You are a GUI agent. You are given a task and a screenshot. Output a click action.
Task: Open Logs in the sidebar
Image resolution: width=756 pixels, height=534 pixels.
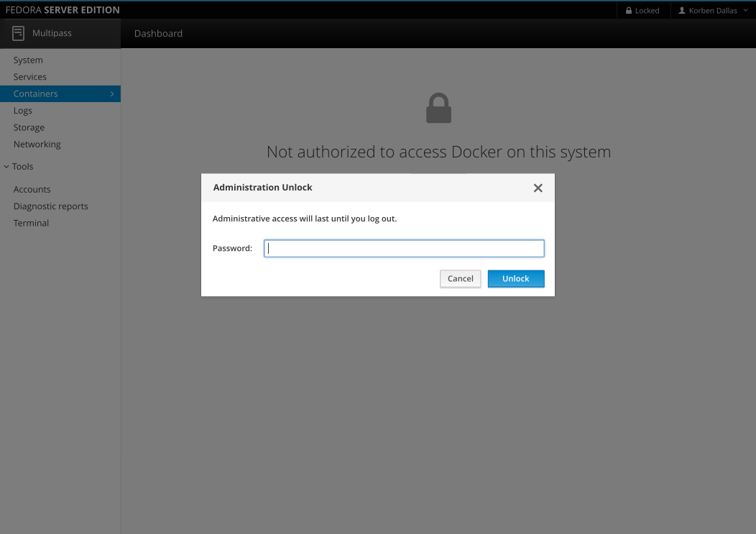click(x=23, y=111)
